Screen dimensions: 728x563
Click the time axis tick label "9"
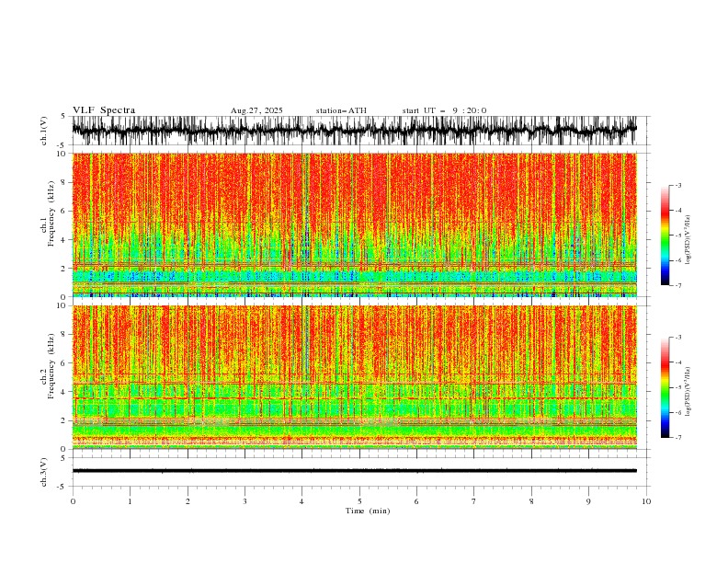[x=588, y=501]
